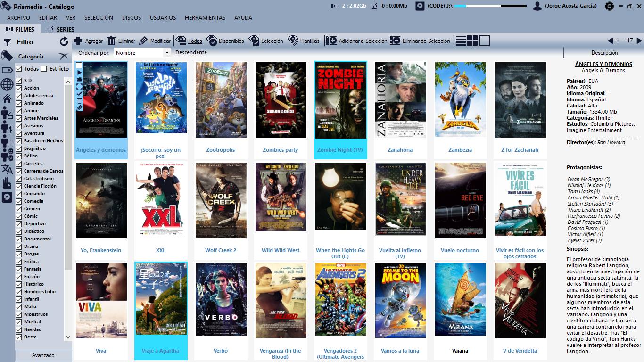The image size is (644, 362).
Task: Toggle the Comedia category checkbox
Action: (x=19, y=201)
